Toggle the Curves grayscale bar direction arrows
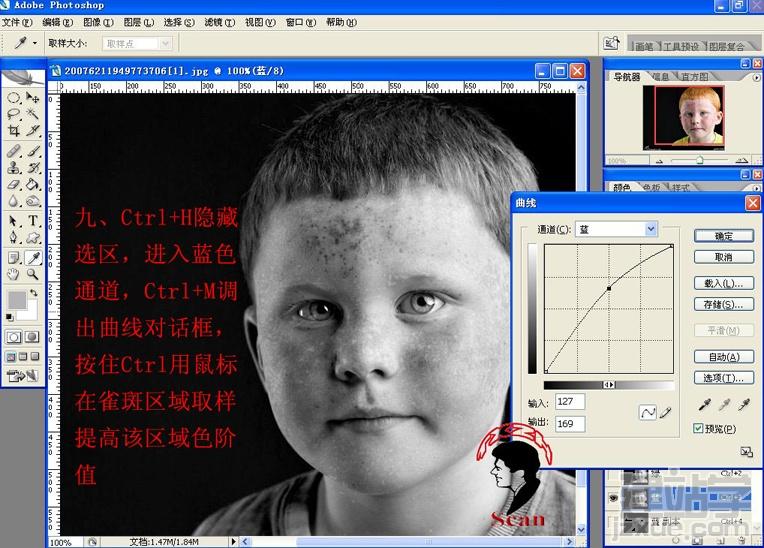This screenshot has width=764, height=548. [609, 385]
